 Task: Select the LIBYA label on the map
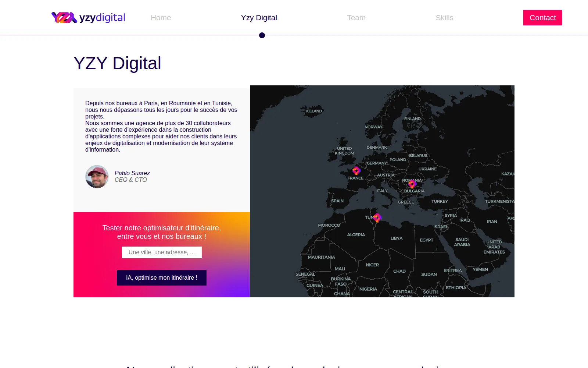coord(397,238)
